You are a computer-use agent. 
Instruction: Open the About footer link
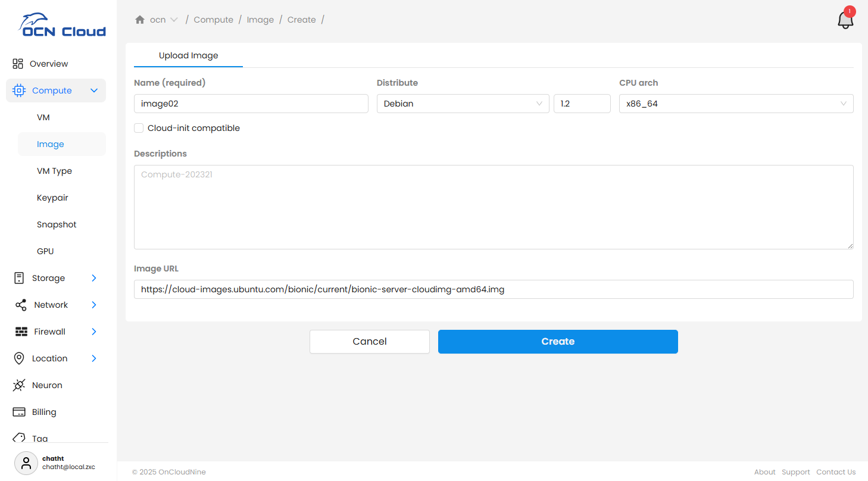765,472
